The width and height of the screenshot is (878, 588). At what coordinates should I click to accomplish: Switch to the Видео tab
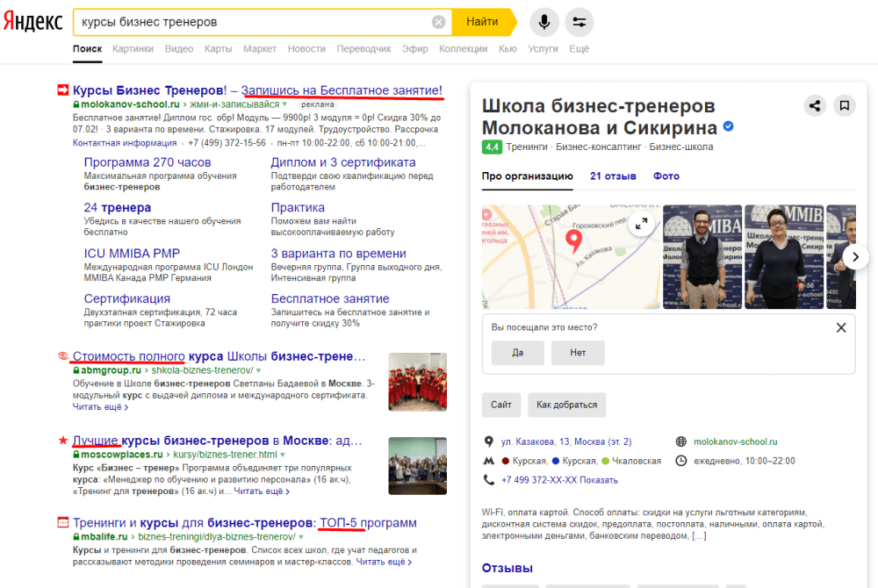point(179,48)
